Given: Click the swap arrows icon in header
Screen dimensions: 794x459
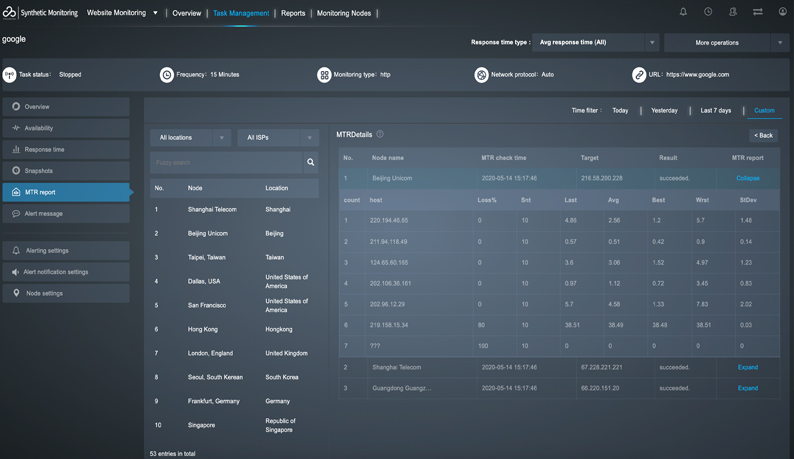Looking at the screenshot, I should [x=758, y=12].
